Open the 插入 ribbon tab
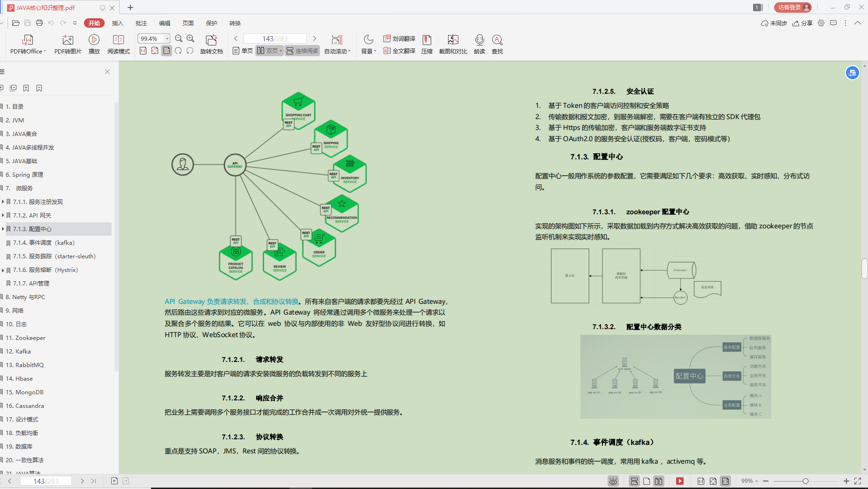The width and height of the screenshot is (868, 489). (x=118, y=23)
